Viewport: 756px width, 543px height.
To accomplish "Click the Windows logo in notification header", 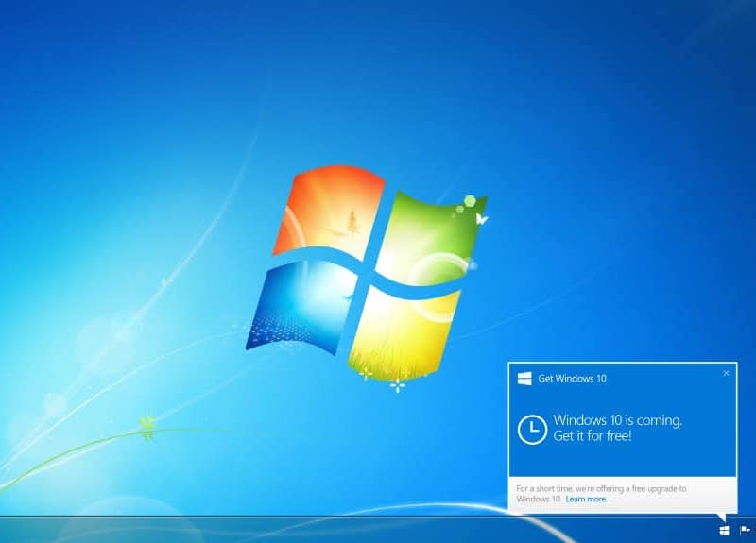I will 524,379.
